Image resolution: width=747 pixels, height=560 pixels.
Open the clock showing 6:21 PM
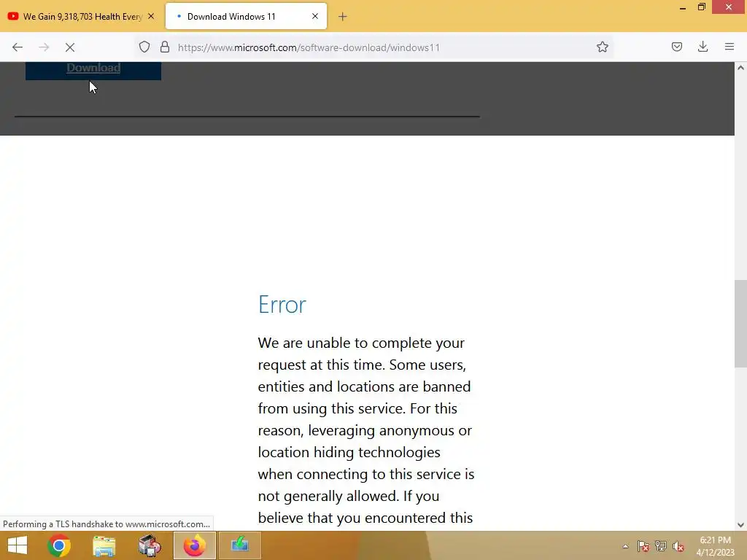[x=715, y=546]
